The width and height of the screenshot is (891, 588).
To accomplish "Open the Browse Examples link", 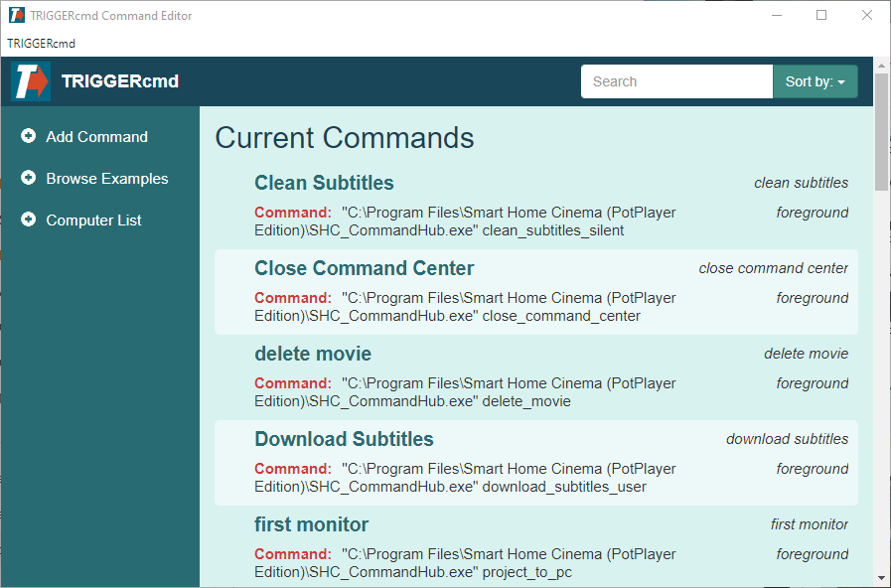I will pyautogui.click(x=107, y=179).
